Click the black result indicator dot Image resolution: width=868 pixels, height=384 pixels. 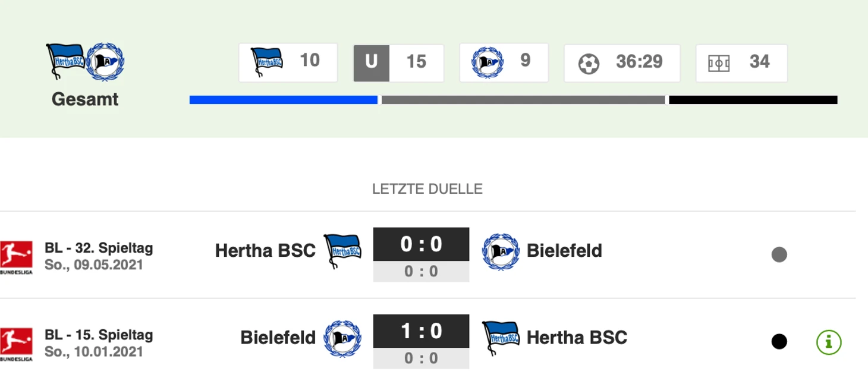coord(779,341)
